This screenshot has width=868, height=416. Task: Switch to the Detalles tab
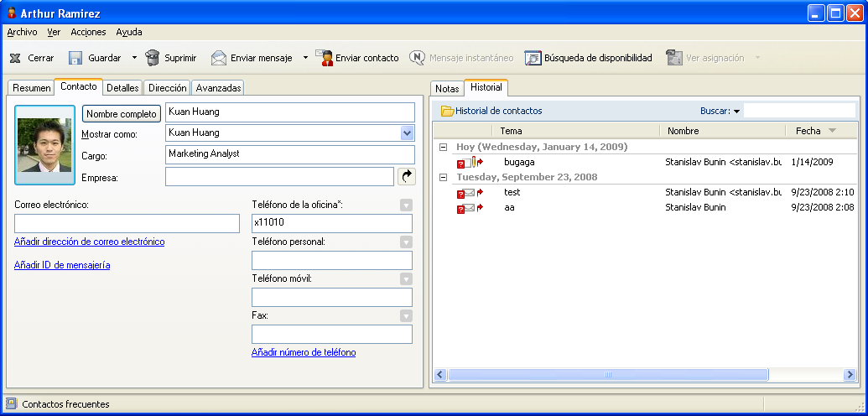tap(122, 88)
